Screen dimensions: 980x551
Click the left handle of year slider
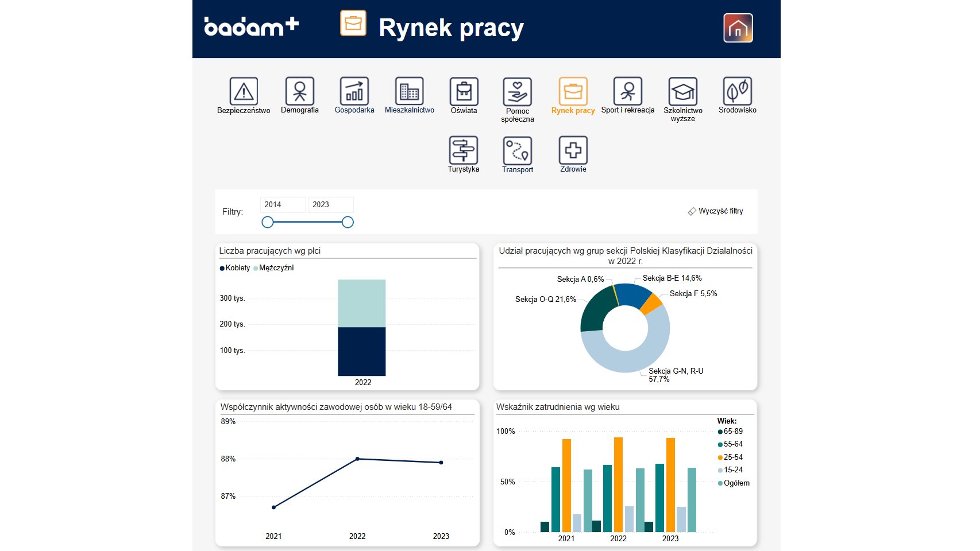268,222
